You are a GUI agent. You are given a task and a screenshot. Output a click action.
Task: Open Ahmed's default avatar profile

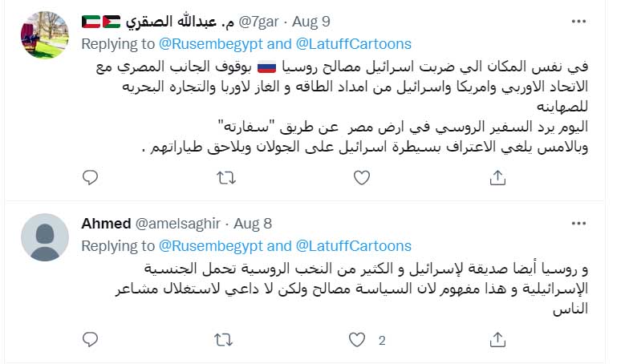pos(43,237)
